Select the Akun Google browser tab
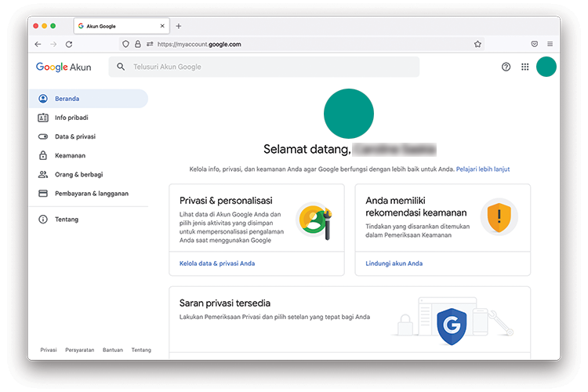This screenshot has width=588, height=392. tap(122, 26)
